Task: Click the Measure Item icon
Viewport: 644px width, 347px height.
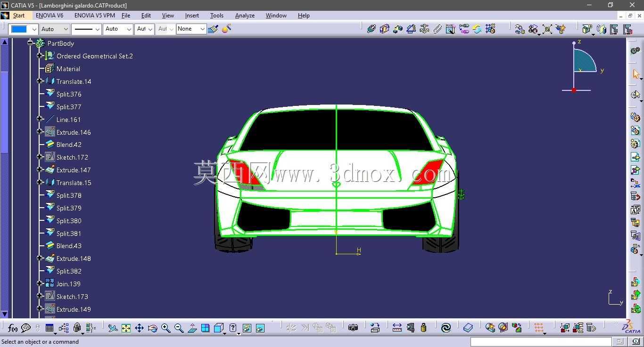Action: (x=410, y=328)
